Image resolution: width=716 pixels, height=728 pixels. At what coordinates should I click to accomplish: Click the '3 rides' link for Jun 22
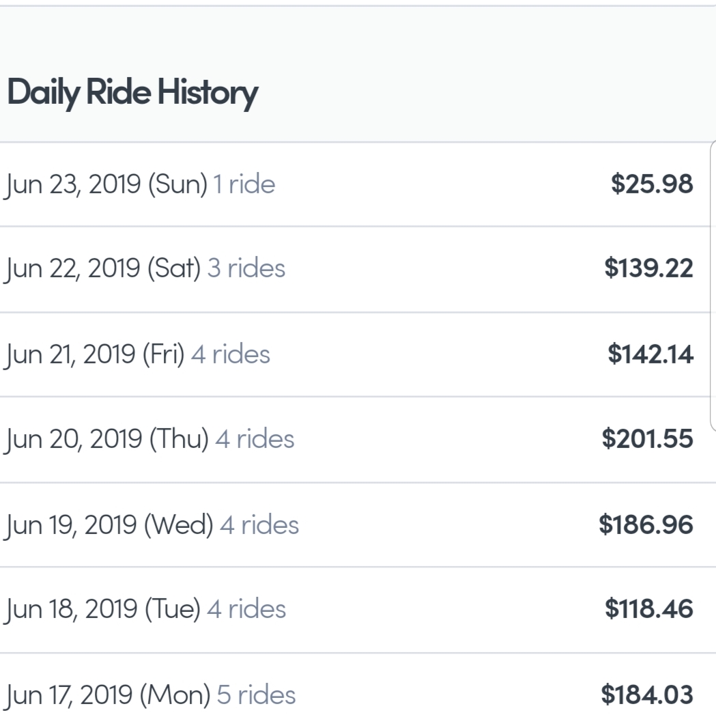click(x=246, y=269)
